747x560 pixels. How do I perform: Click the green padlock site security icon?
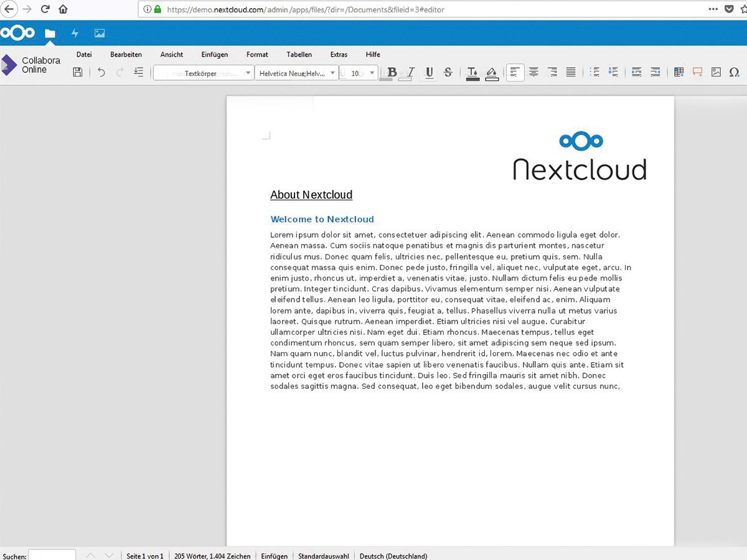[x=157, y=9]
